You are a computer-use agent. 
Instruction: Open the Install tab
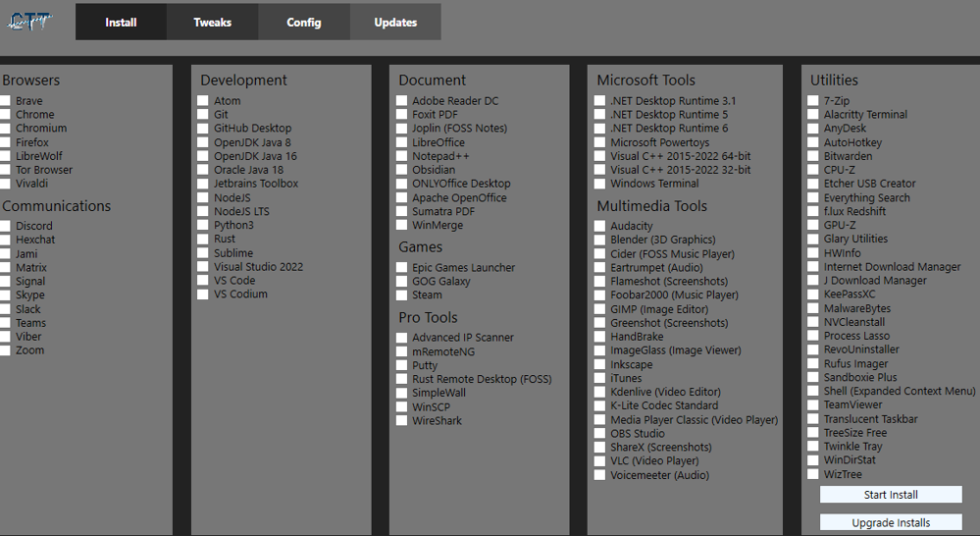click(x=121, y=22)
